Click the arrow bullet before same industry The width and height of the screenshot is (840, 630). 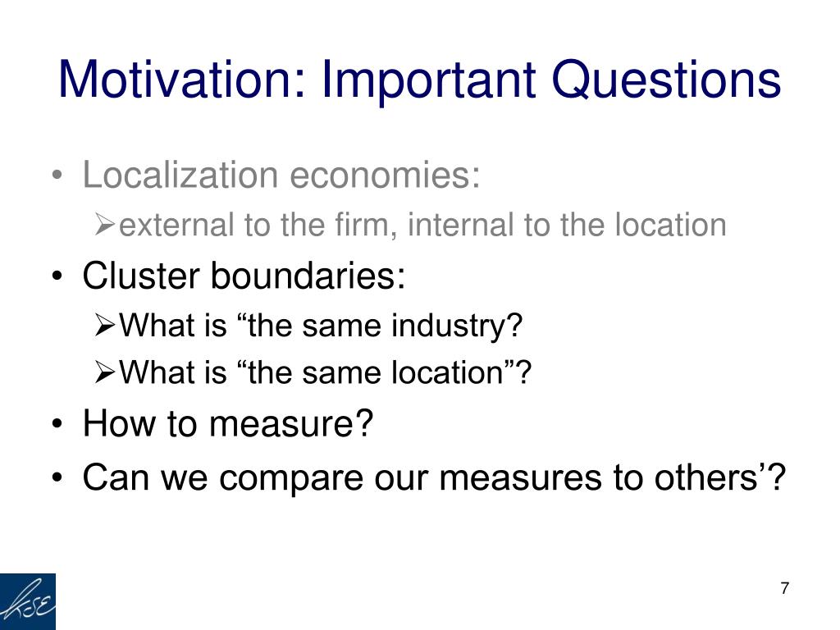tap(105, 325)
